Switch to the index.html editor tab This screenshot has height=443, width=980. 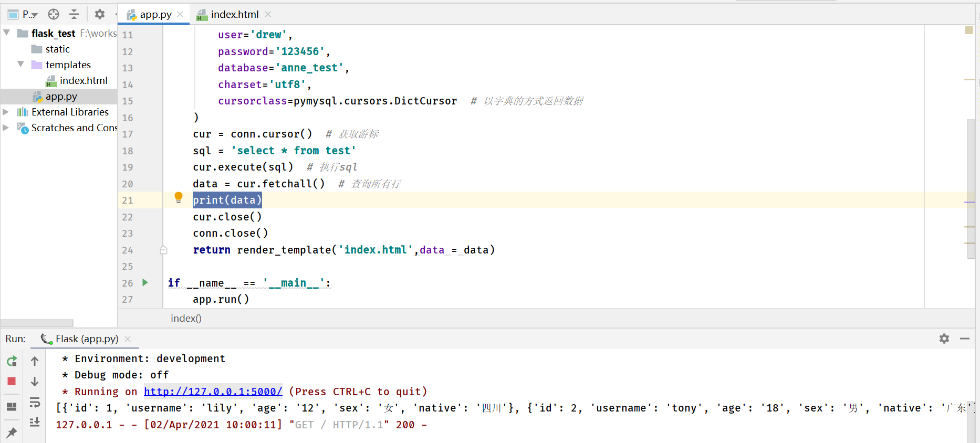[x=234, y=14]
